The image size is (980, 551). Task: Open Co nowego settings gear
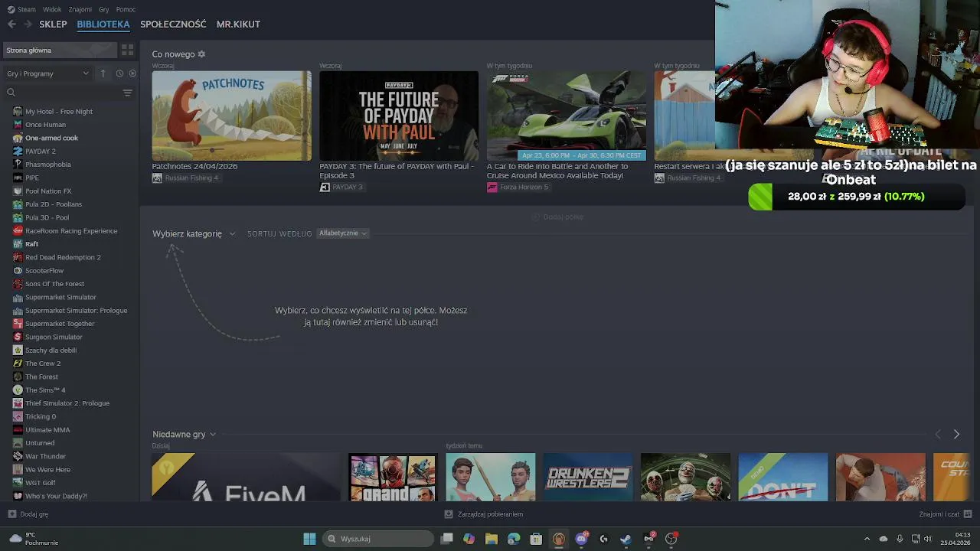pos(201,54)
